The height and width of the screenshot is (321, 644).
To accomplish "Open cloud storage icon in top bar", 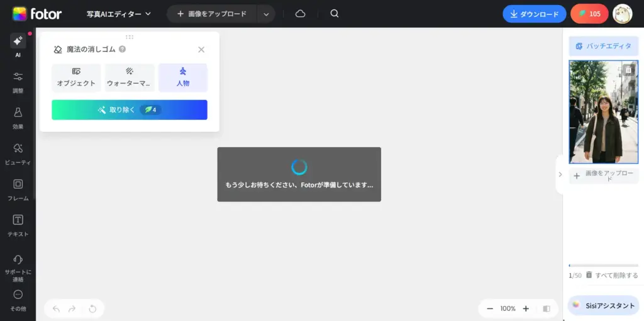I will click(300, 14).
